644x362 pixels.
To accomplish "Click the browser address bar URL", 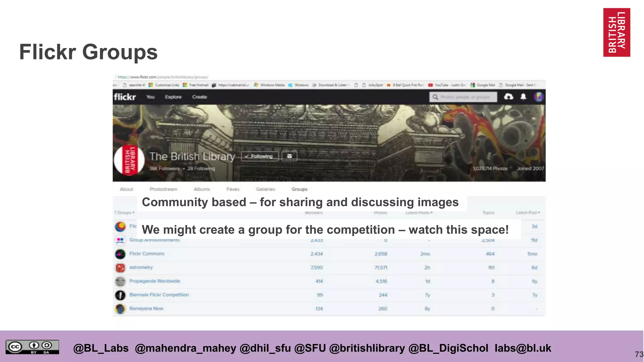I will [x=163, y=77].
